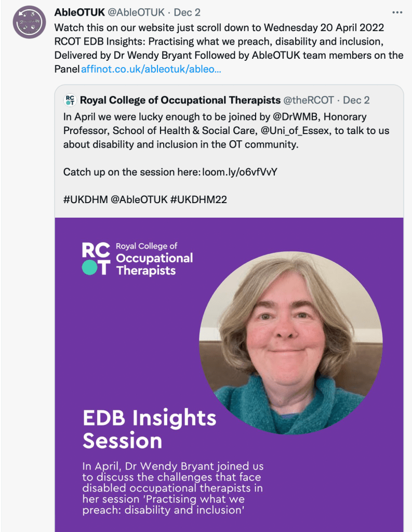Viewport: 412px width, 532px height.
Task: Click the banner caption about Dr Wendy Bryant
Action: (172, 488)
